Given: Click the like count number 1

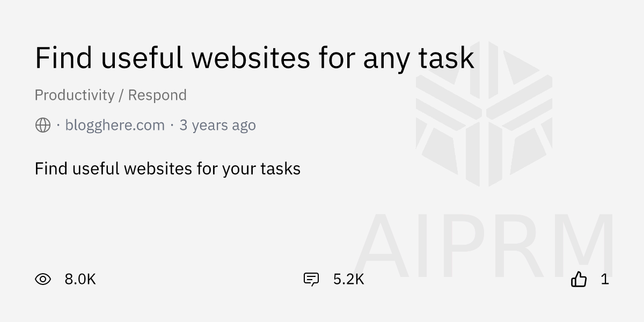Looking at the screenshot, I should pos(605,279).
